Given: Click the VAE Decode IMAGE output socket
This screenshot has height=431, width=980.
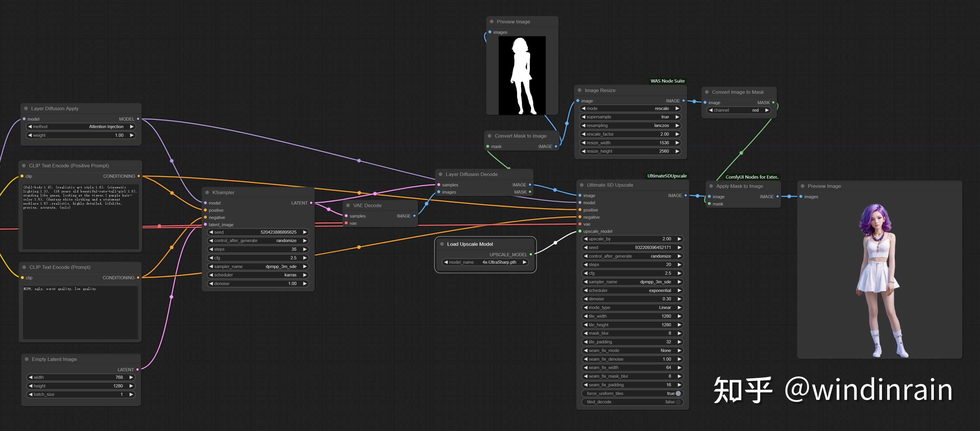Looking at the screenshot, I should click(414, 216).
